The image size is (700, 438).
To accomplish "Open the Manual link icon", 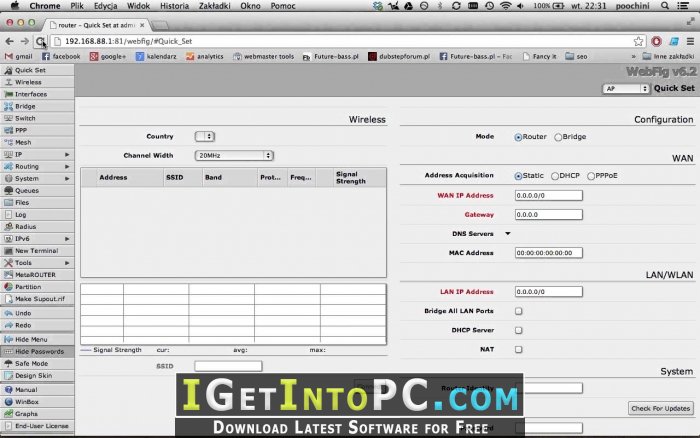I will pos(8,390).
